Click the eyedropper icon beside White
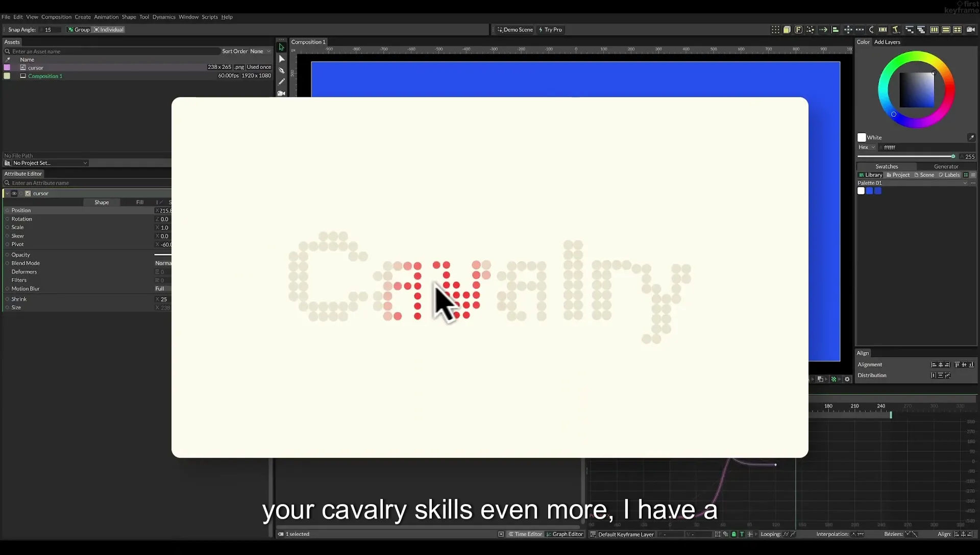Image resolution: width=980 pixels, height=555 pixels. 971,137
